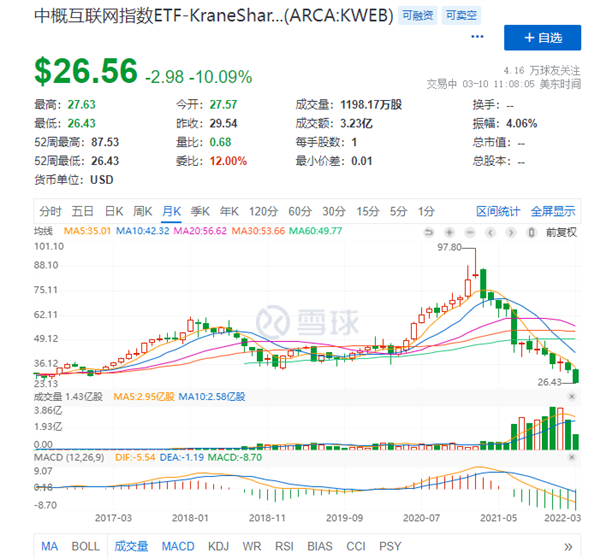Image resolution: width=600 pixels, height=558 pixels.
Task: Select the 60分 interval tab
Action: [300, 211]
